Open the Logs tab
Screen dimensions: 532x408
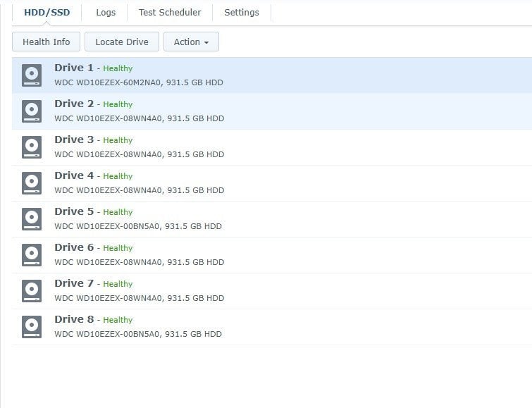(106, 13)
